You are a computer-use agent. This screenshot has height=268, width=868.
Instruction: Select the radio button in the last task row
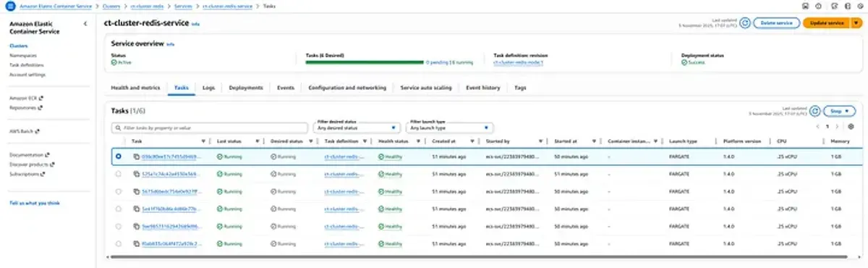118,243
